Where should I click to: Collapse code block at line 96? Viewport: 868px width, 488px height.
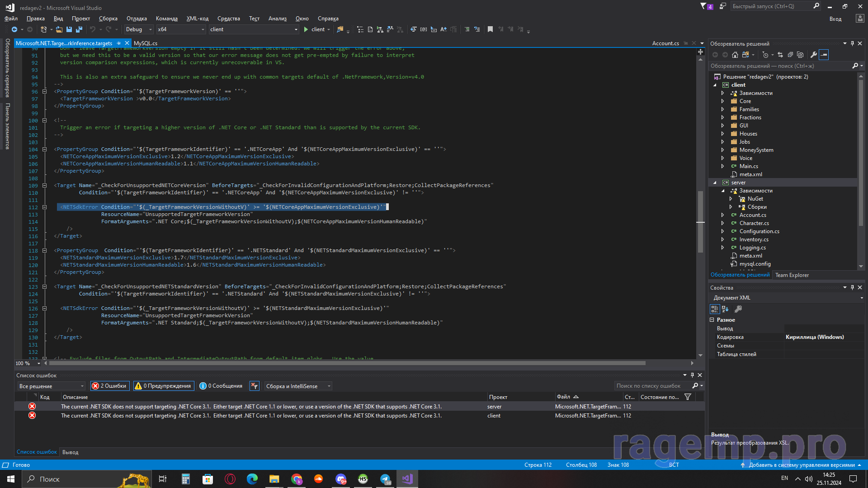(x=44, y=91)
